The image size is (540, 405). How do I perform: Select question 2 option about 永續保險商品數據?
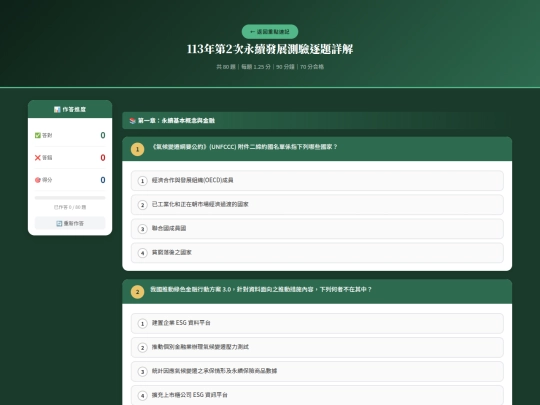[x=317, y=371]
